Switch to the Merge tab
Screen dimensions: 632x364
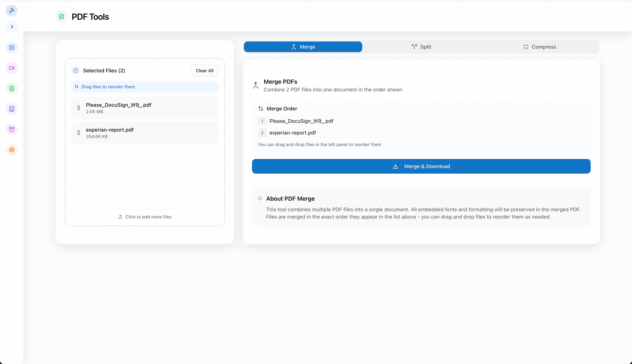tap(303, 47)
